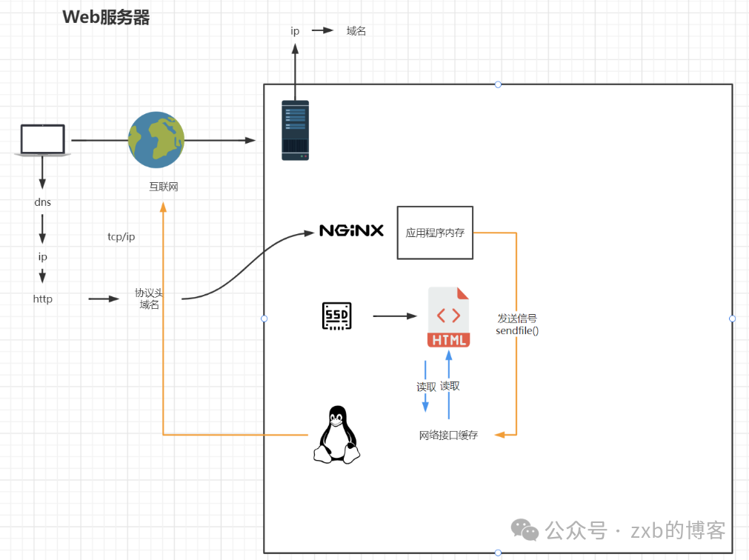Select the tcp/ip label
Screen dimensions: 749x560
[x=121, y=237]
